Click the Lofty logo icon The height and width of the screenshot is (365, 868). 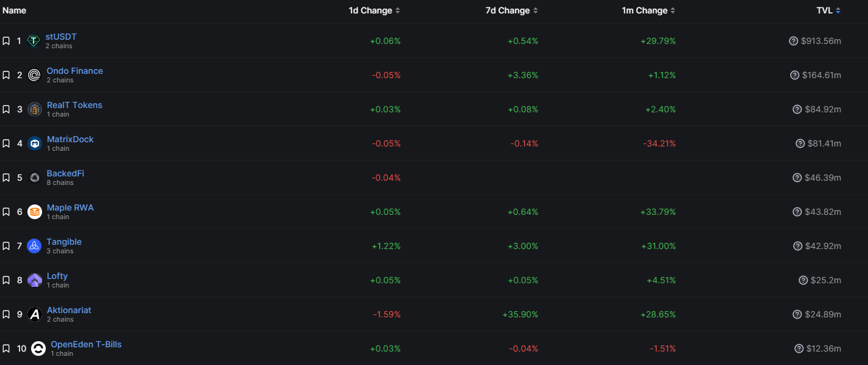tap(35, 280)
